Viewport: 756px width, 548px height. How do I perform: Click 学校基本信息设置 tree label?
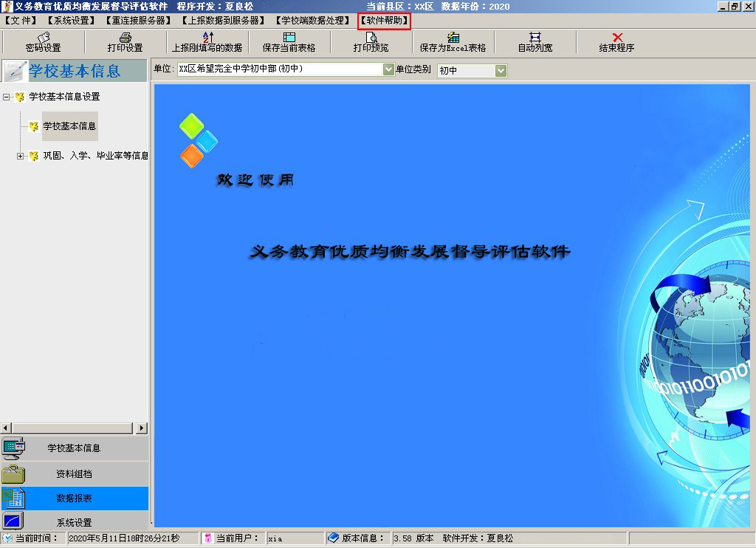(65, 97)
